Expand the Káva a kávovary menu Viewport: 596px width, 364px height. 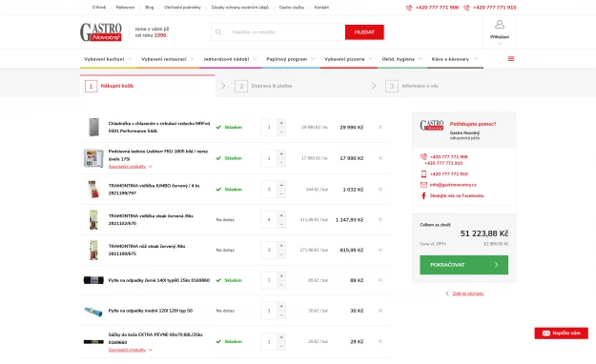pos(455,59)
